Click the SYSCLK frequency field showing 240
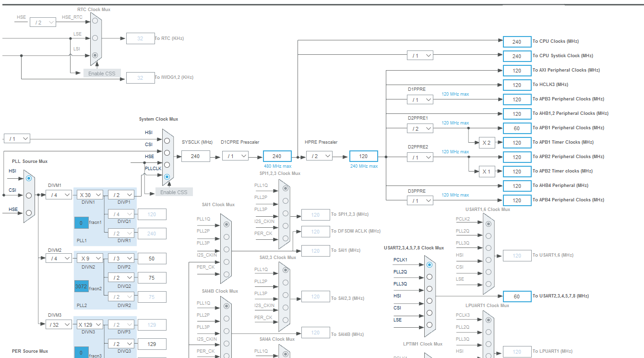This screenshot has height=358, width=644. [196, 156]
